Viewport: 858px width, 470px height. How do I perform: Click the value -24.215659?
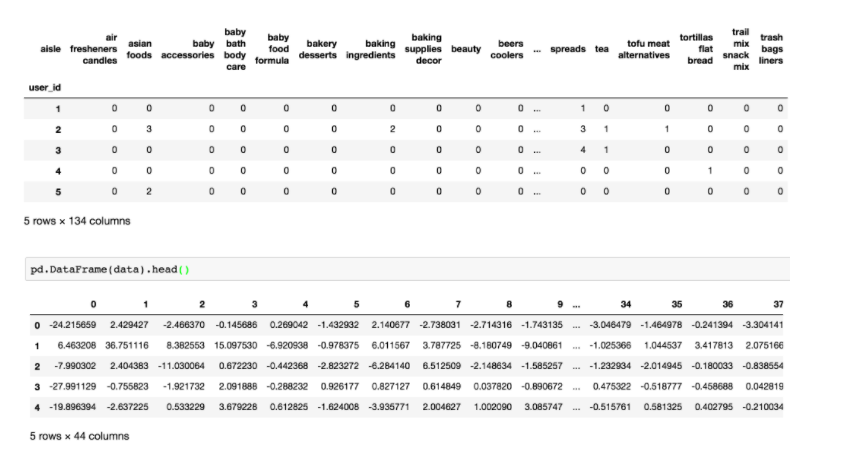pos(73,325)
